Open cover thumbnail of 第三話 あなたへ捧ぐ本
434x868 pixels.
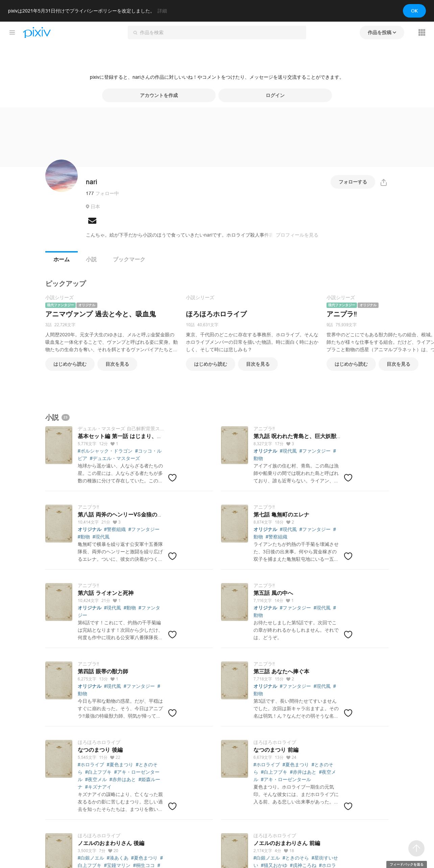(235, 680)
